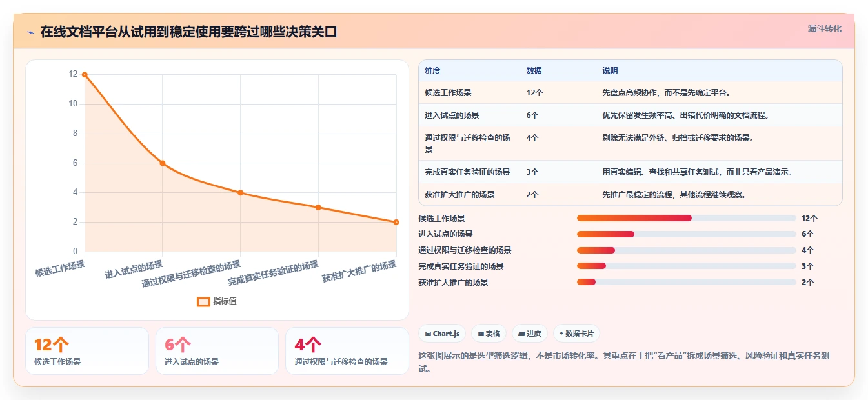The width and height of the screenshot is (868, 400).
Task: Click the 12个 value next to the progress bars
Action: point(809,219)
